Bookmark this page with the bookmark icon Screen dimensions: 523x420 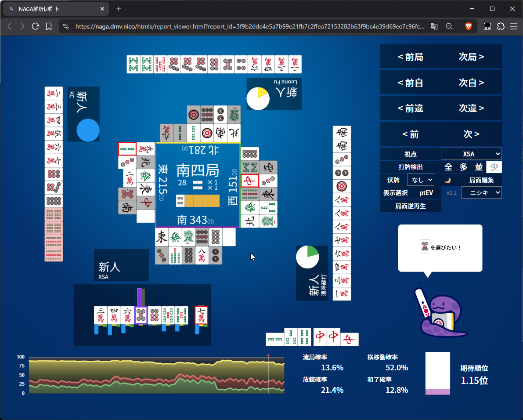pyautogui.click(x=49, y=26)
